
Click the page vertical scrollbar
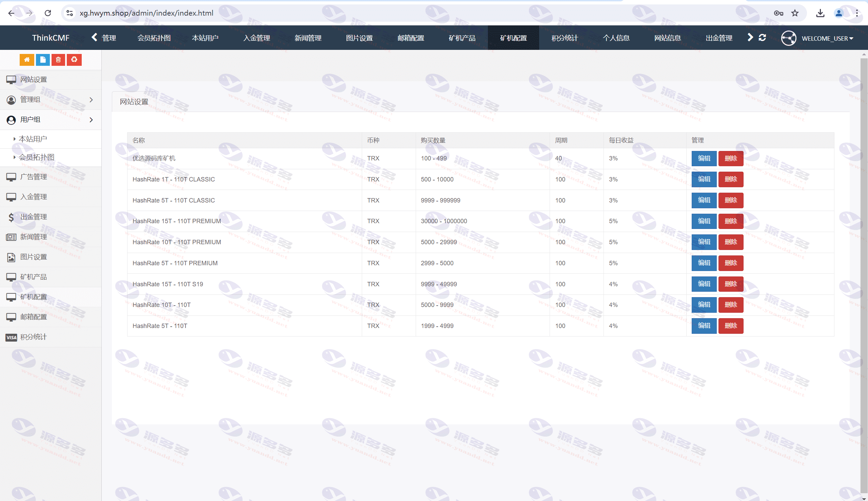(x=864, y=275)
